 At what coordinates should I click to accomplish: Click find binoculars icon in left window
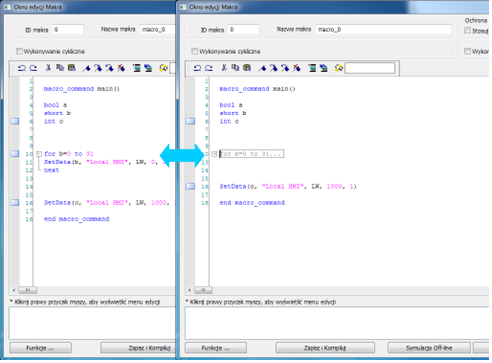coord(163,68)
